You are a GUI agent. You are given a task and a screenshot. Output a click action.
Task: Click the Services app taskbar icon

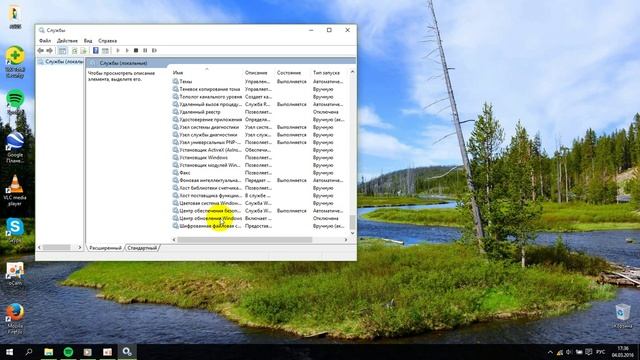pyautogui.click(x=127, y=352)
